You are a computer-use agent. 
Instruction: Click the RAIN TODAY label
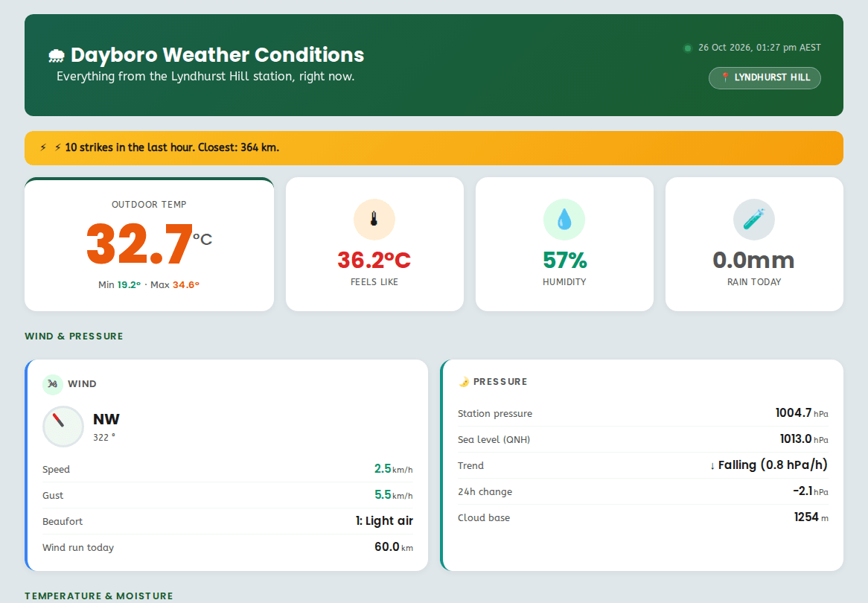pyautogui.click(x=754, y=282)
